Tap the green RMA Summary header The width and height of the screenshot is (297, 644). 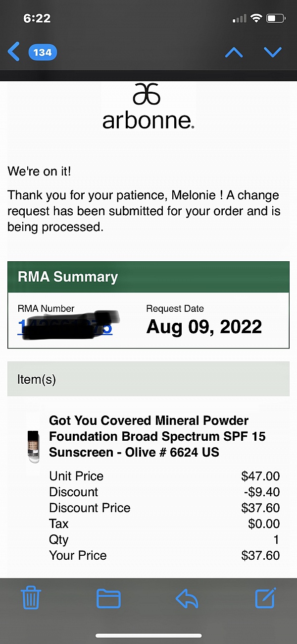[x=148, y=277]
